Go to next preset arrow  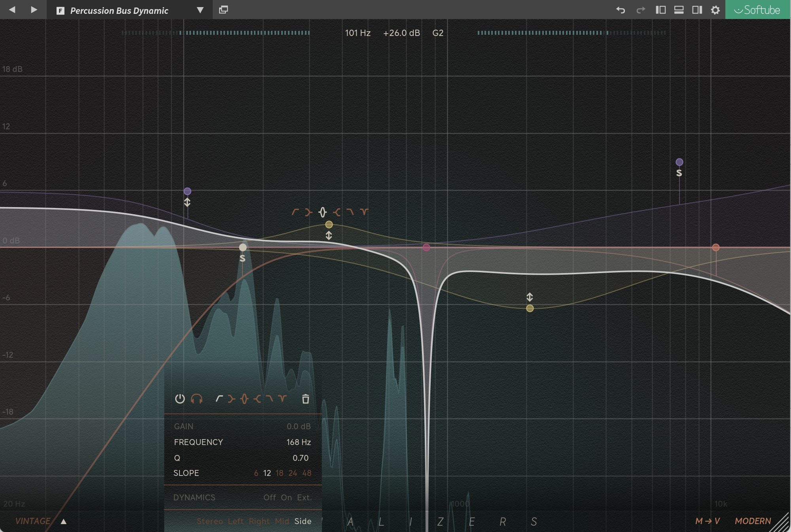tap(34, 10)
